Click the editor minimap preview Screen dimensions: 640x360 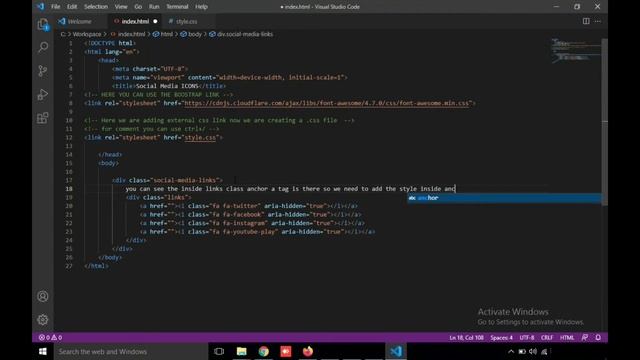(x=576, y=51)
